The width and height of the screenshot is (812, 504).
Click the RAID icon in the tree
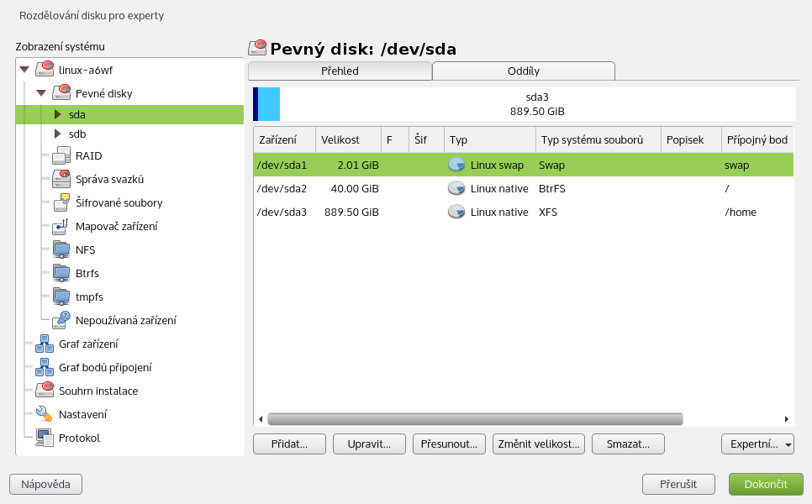61,155
